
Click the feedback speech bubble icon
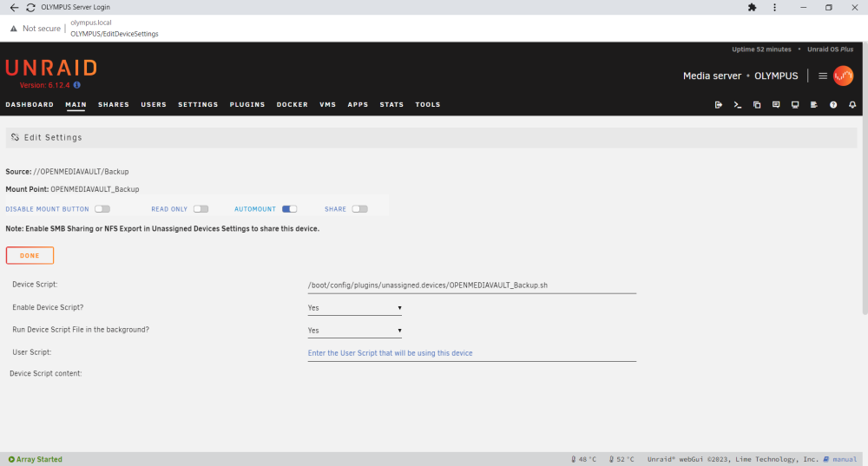[776, 105]
